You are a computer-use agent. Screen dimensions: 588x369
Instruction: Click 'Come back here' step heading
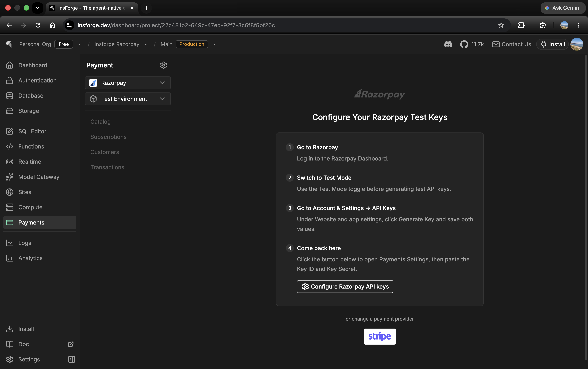pyautogui.click(x=319, y=248)
